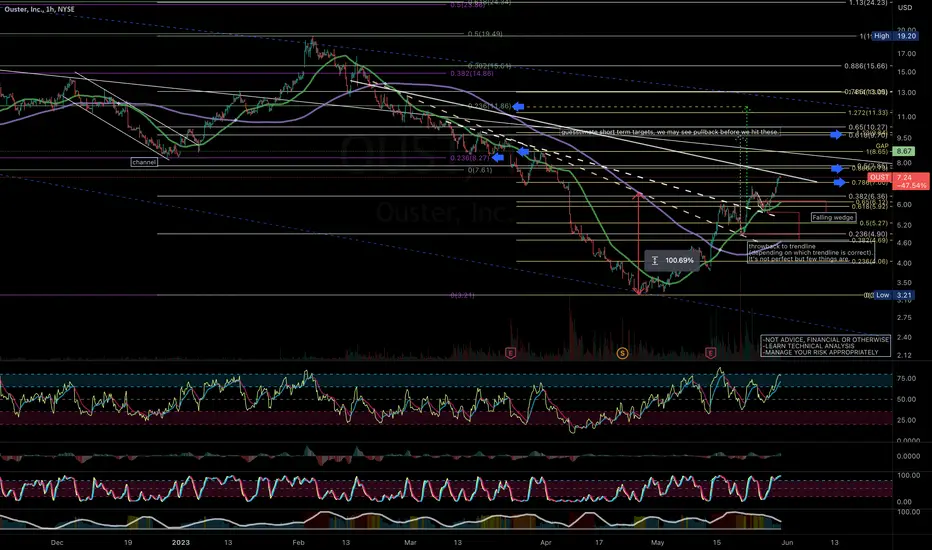Select blue arrow beside 0.236(8.27) label
This screenshot has width=932, height=550.
(x=498, y=158)
